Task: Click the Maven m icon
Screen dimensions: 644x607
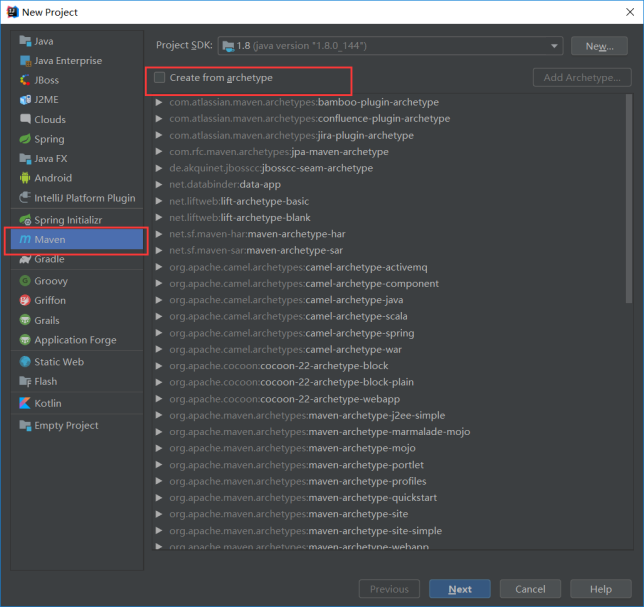Action: point(25,239)
